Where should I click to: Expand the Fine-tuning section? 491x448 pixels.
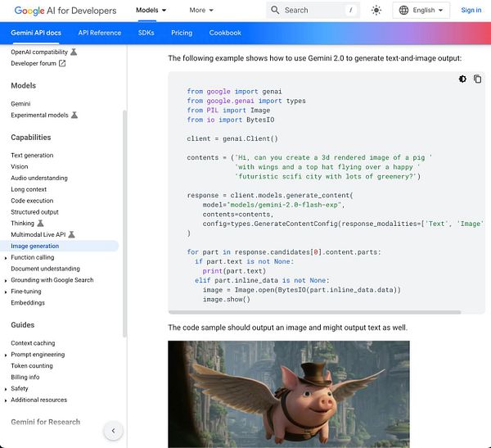click(x=6, y=292)
